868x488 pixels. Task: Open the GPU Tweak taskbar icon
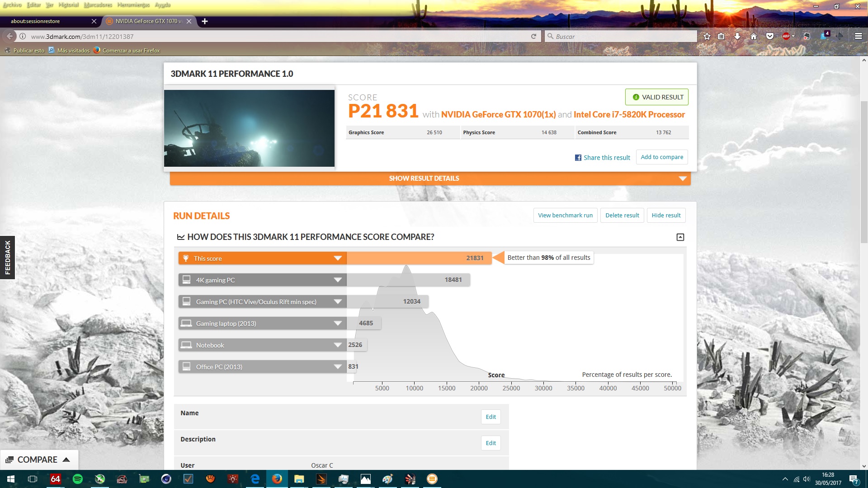point(122,479)
